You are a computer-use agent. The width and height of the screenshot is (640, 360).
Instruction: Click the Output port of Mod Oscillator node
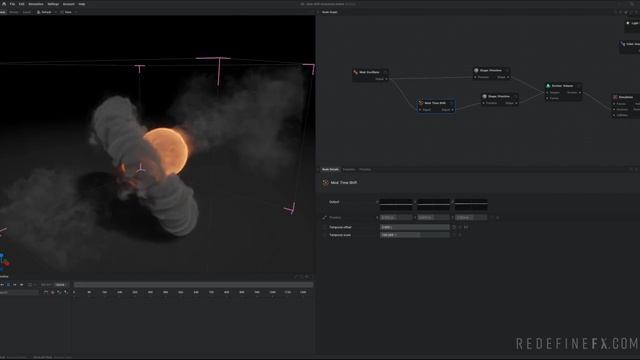(x=387, y=79)
